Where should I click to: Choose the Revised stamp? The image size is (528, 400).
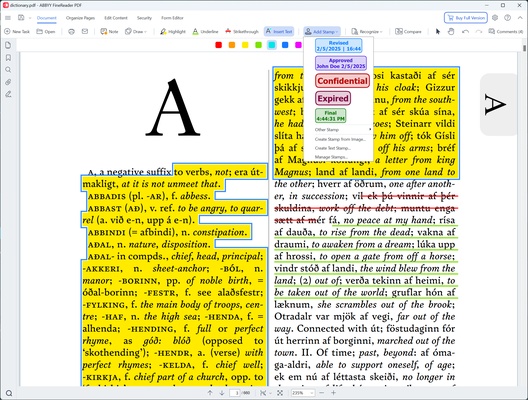click(x=339, y=46)
